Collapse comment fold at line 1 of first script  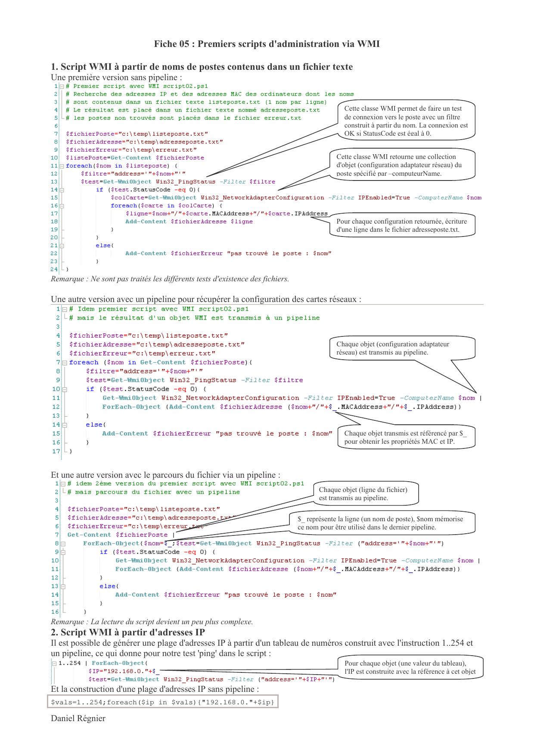click(x=62, y=86)
